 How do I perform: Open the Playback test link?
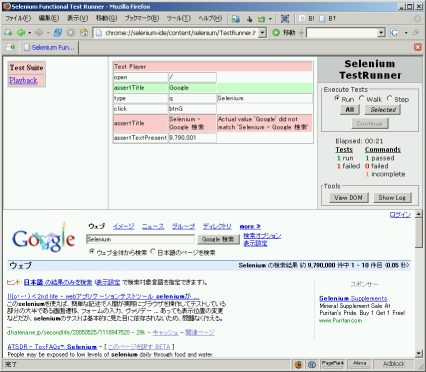click(x=23, y=80)
